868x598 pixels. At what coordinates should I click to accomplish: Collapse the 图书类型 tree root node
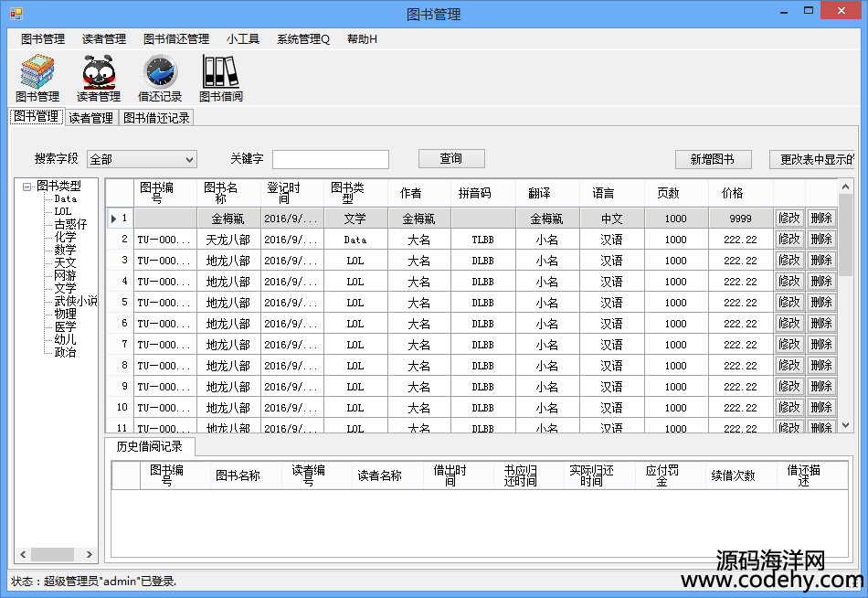tap(27, 186)
